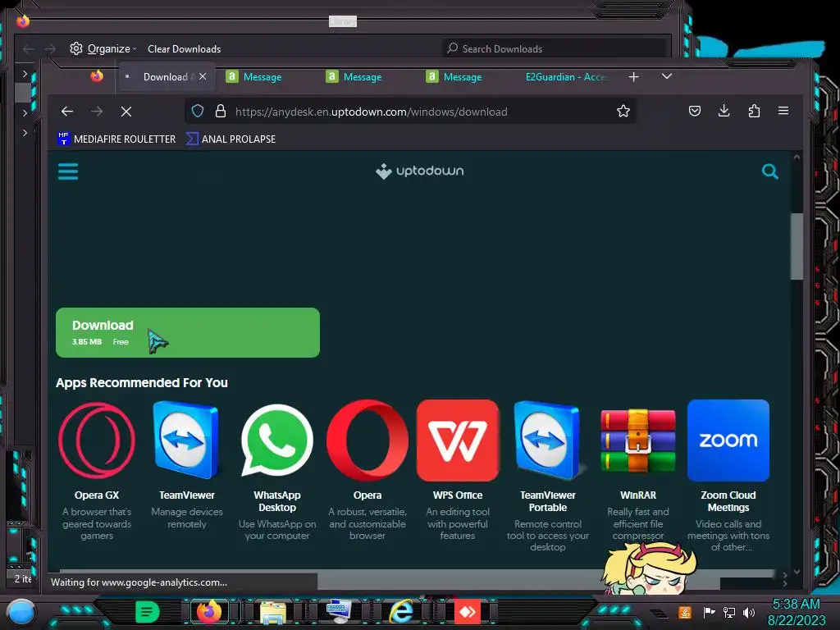
Task: Bookmark this page with the star icon
Action: 623,111
